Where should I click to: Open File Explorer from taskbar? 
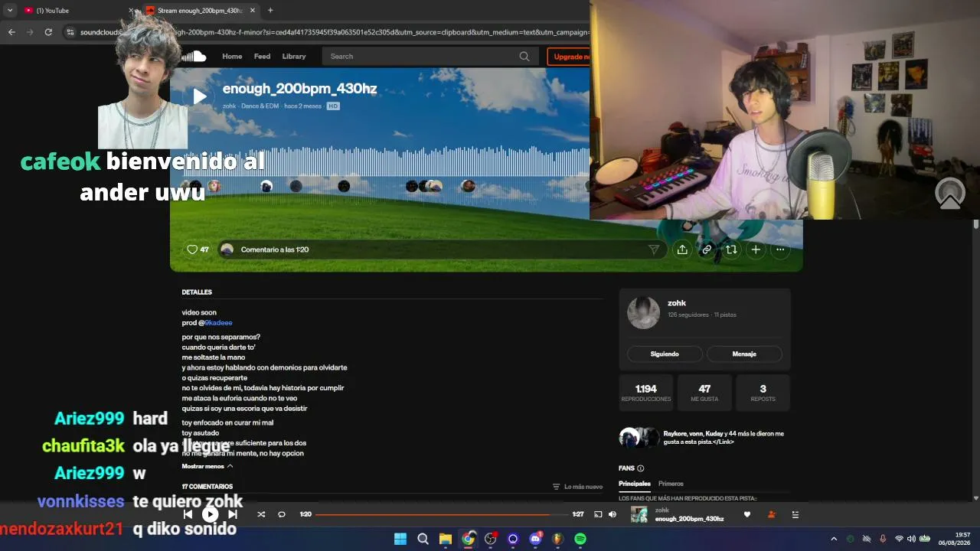click(x=445, y=539)
